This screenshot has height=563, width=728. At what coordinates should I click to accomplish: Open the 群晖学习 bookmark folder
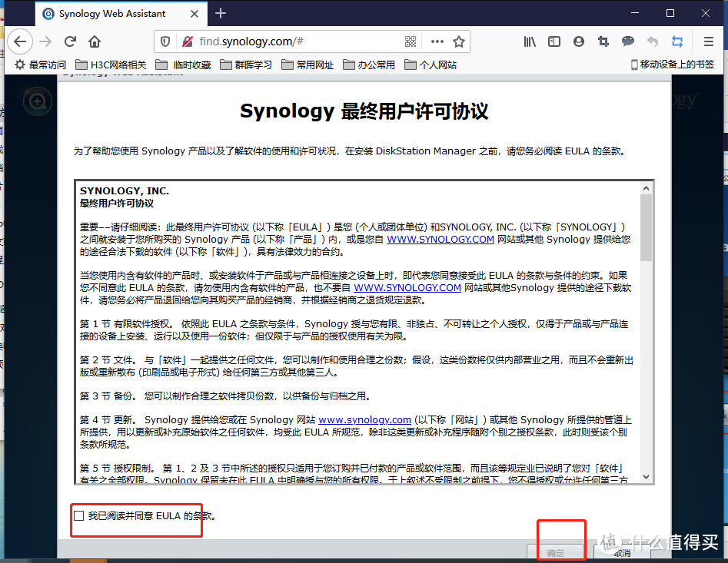[246, 65]
